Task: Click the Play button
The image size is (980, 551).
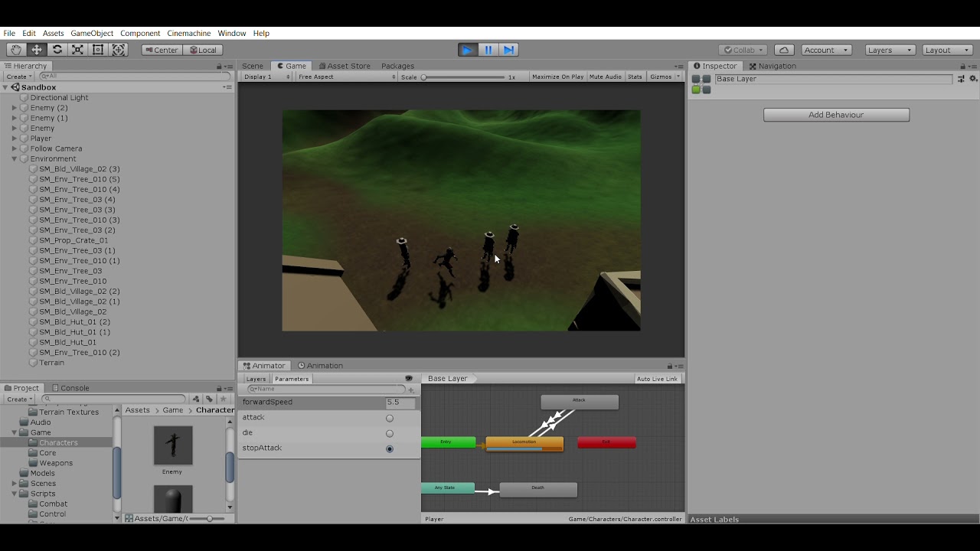Action: click(x=467, y=50)
